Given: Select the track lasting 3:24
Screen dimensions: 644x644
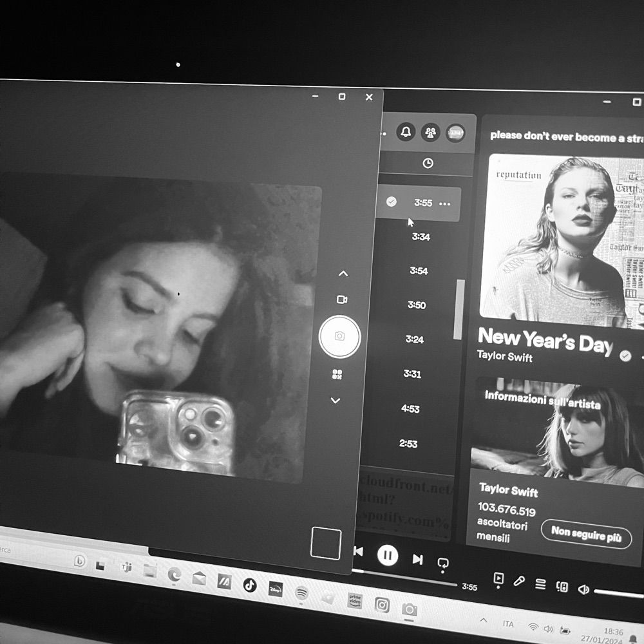Looking at the screenshot, I should point(414,339).
